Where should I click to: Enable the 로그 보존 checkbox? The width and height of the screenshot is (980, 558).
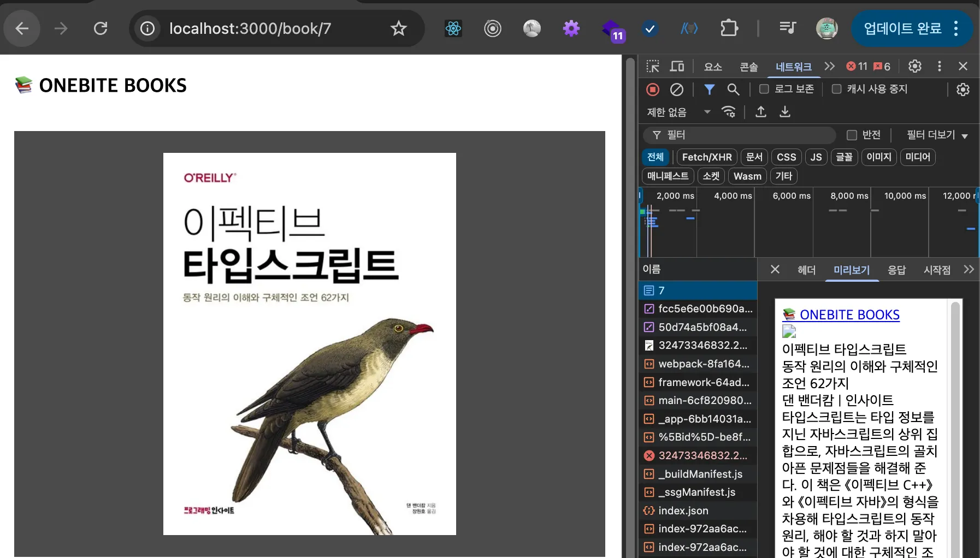tap(763, 89)
